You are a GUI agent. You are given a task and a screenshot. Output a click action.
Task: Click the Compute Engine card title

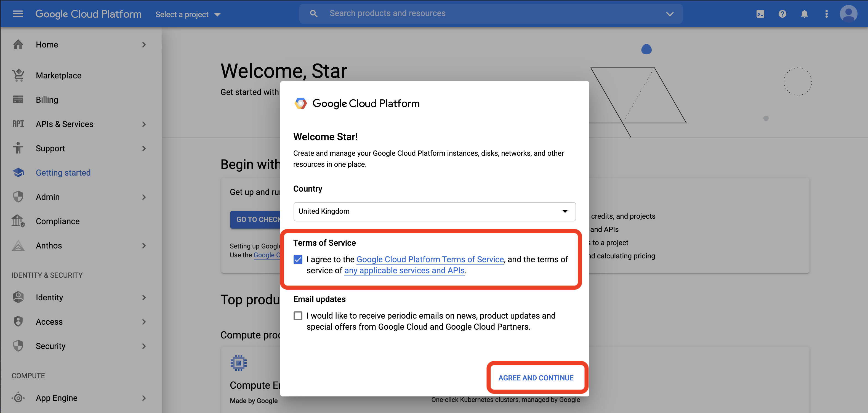(x=255, y=385)
